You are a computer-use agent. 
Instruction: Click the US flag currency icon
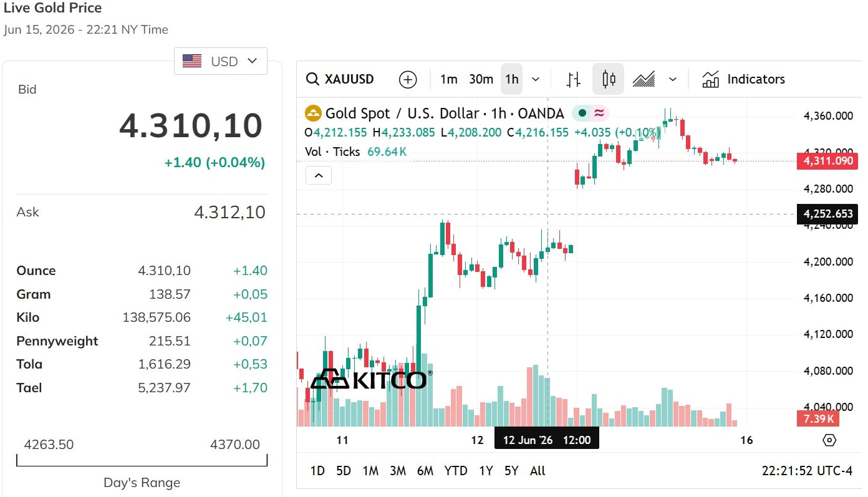coord(192,61)
